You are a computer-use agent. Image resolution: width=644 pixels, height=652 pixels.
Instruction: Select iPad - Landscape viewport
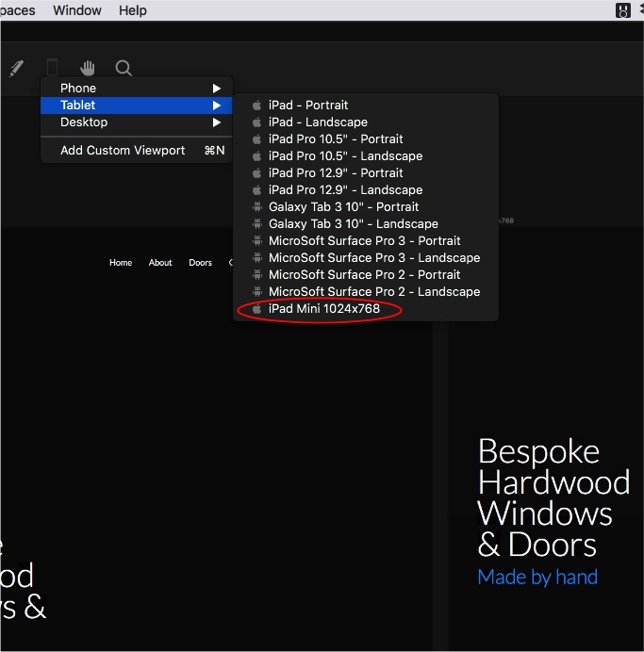click(318, 122)
